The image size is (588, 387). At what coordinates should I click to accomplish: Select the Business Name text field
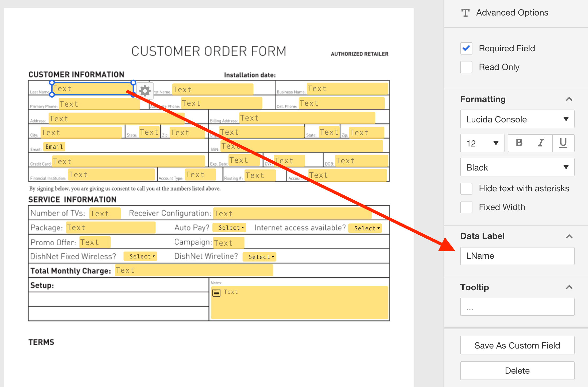347,88
